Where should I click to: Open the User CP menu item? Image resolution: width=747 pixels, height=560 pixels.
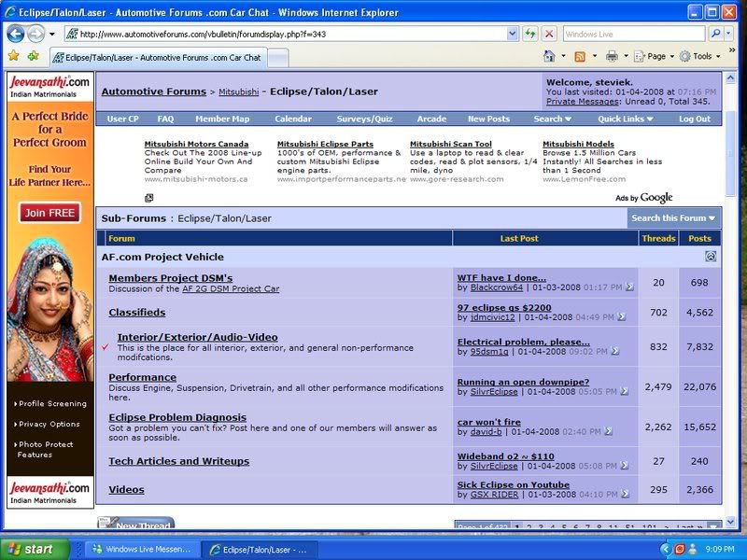pos(122,119)
